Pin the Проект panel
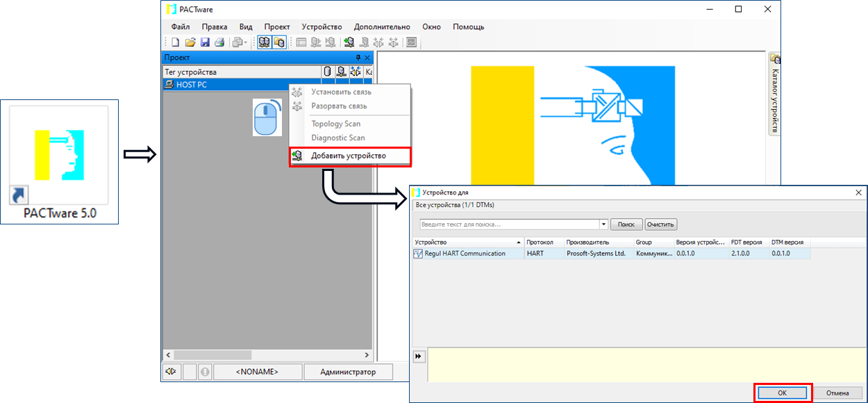The image size is (868, 403). pyautogui.click(x=358, y=58)
